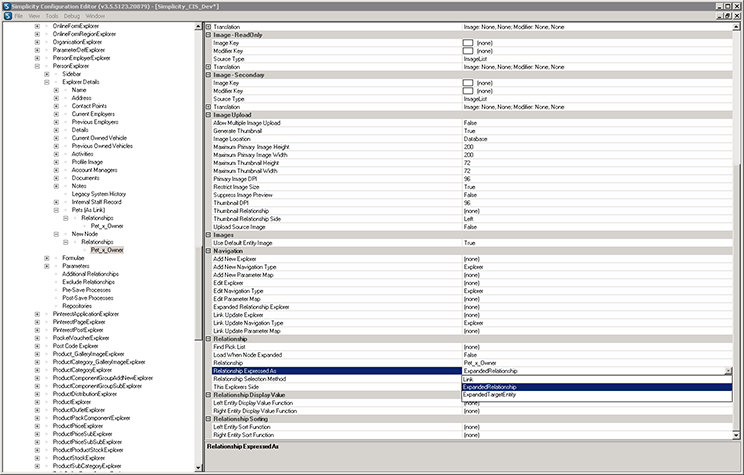Click the Simplicity app icon in menu bar

(8, 16)
